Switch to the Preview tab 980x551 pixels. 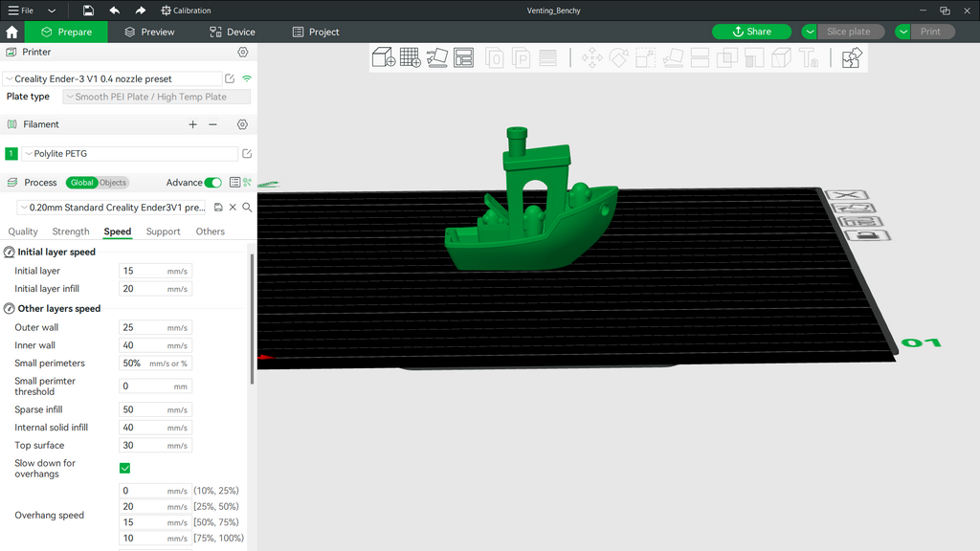click(149, 32)
